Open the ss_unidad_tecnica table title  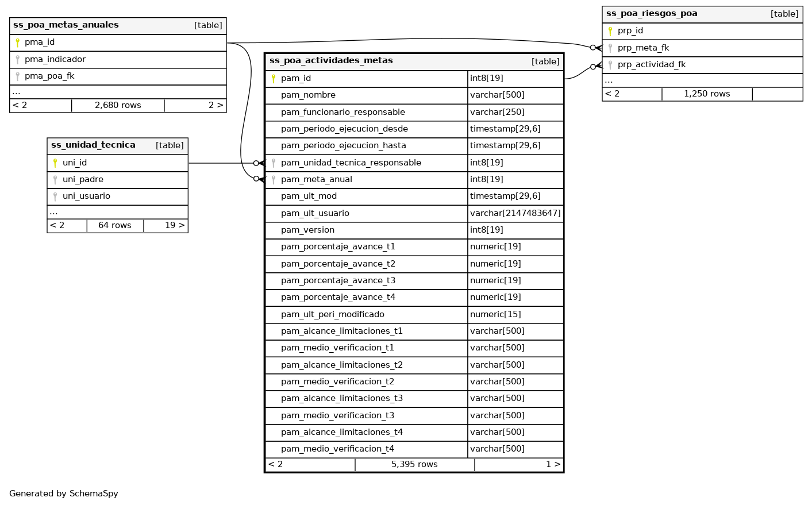(93, 145)
